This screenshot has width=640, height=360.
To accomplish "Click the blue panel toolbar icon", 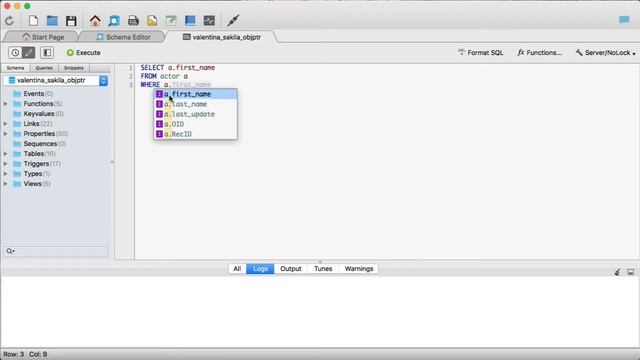I will click(190, 21).
